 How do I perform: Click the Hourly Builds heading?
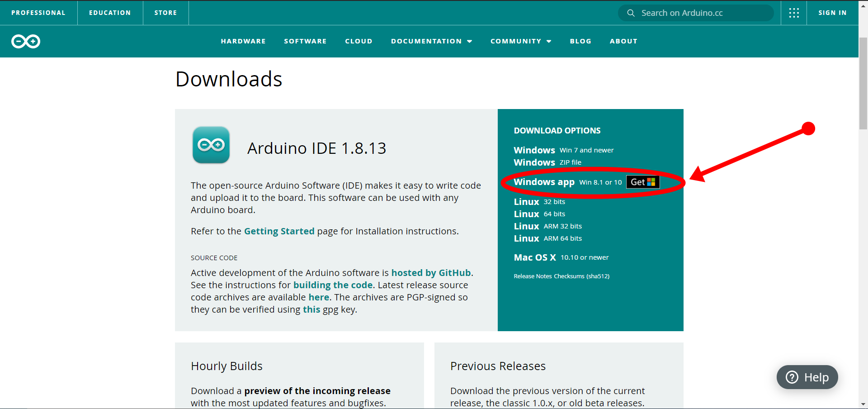tap(226, 366)
